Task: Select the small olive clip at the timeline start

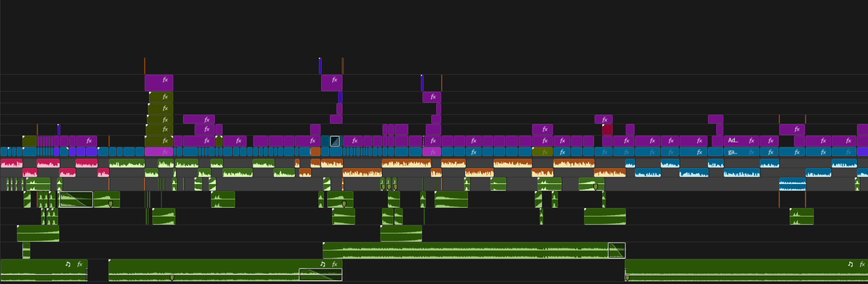Action: click(30, 141)
